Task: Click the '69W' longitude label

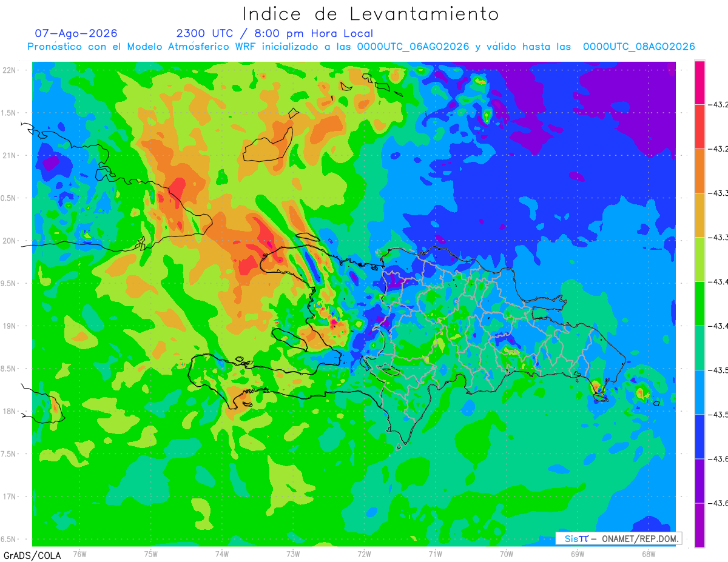Action: pos(577,553)
